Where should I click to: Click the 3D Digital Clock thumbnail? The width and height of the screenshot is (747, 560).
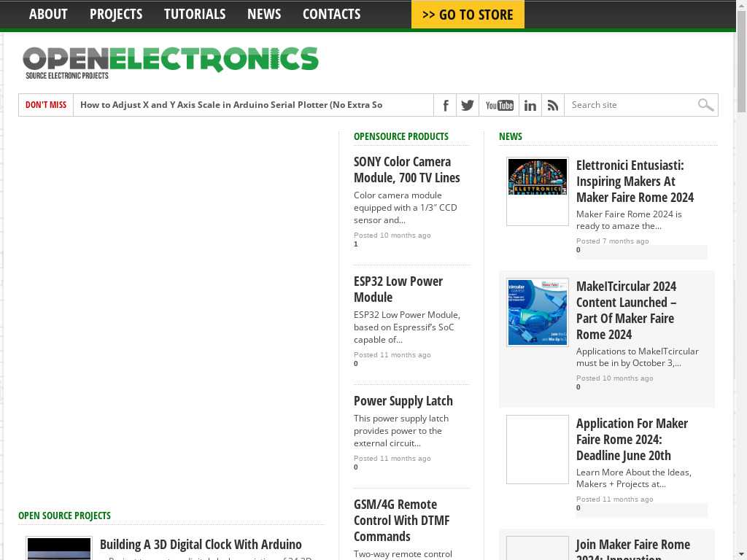pyautogui.click(x=59, y=548)
